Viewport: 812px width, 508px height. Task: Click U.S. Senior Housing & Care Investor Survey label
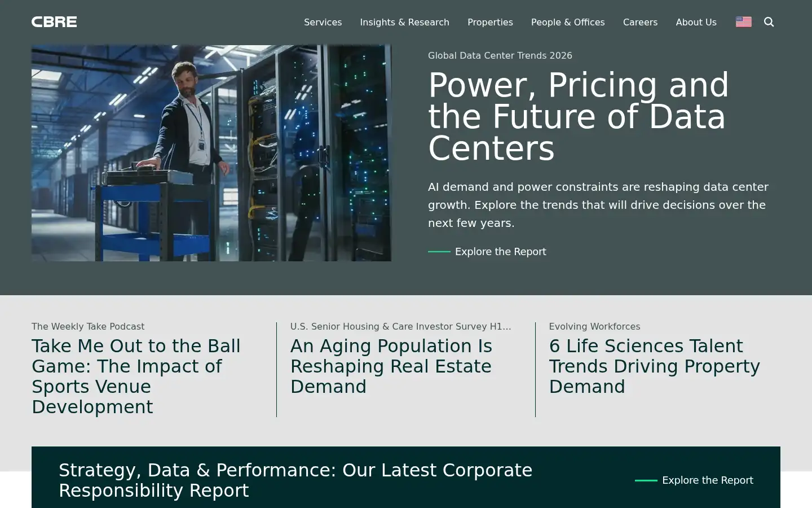(401, 326)
